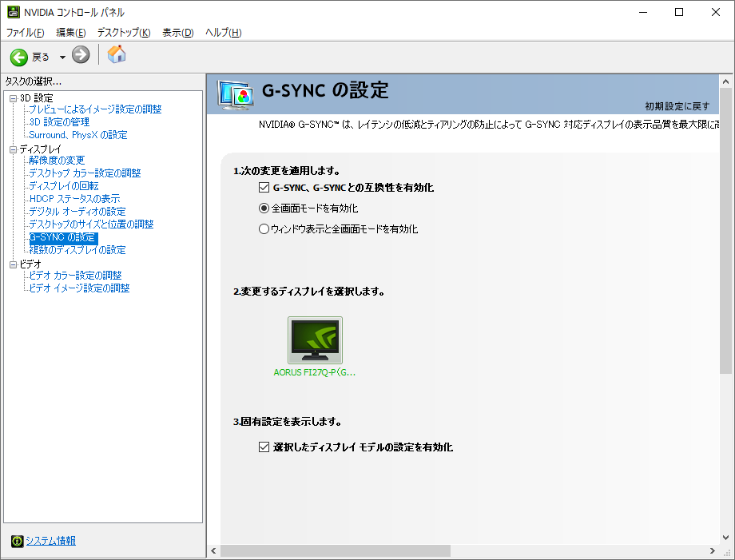
Task: Collapse the 3D 設定 tree node
Action: [13, 98]
